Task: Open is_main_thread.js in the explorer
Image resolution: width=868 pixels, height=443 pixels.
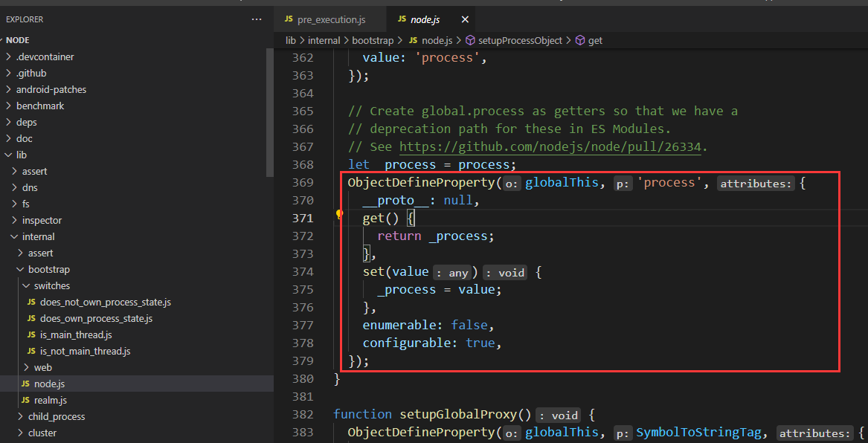Action: (76, 335)
